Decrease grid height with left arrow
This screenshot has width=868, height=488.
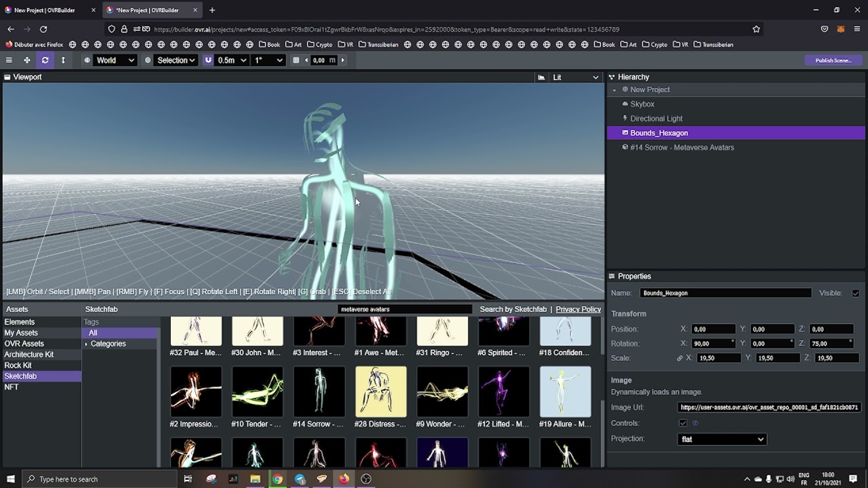click(306, 60)
